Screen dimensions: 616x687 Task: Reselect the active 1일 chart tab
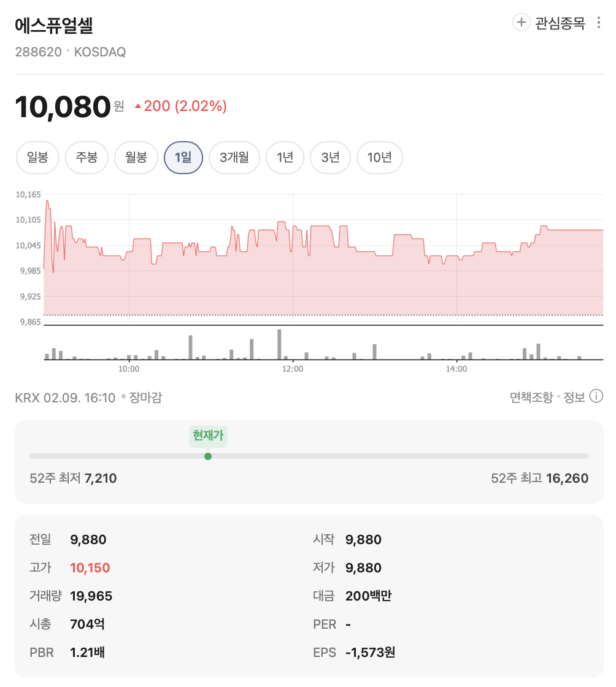point(183,158)
